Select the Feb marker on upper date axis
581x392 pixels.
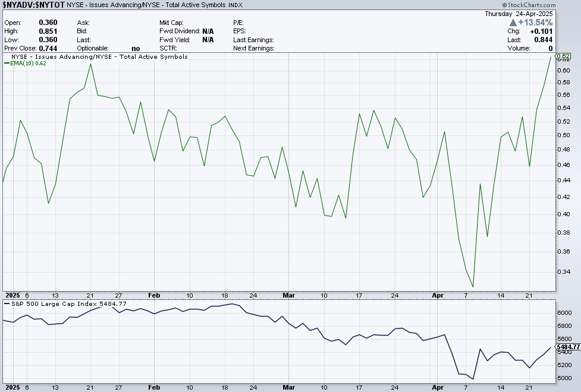point(154,295)
